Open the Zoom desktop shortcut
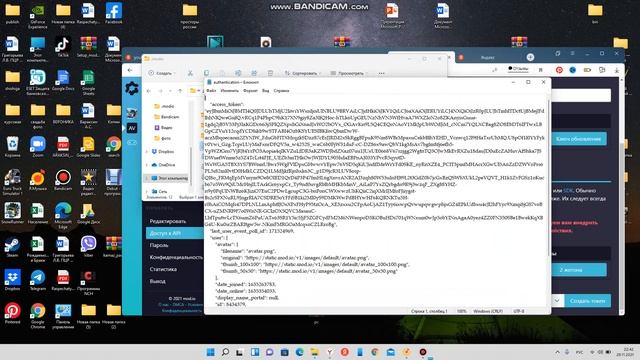This screenshot has width=640, height=360. tap(38, 147)
